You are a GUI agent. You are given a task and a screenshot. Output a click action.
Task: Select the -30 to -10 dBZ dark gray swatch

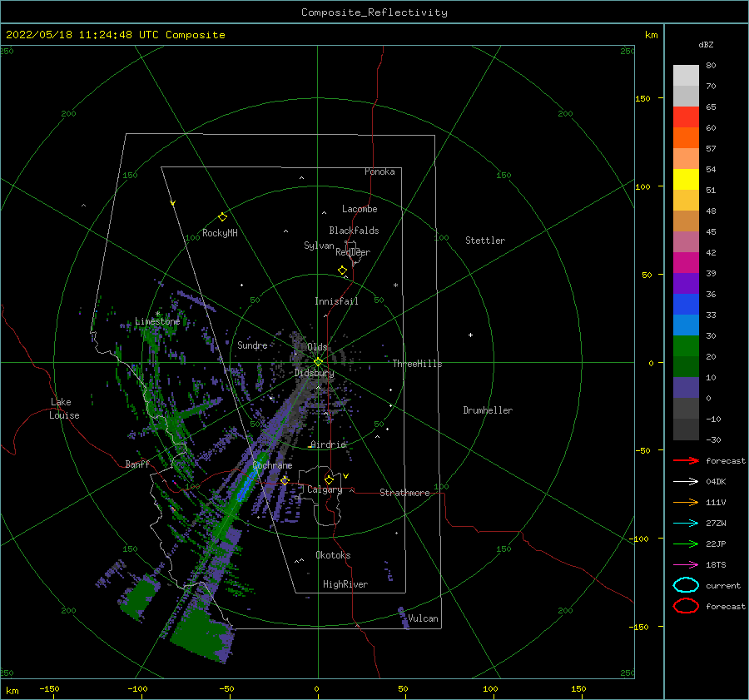click(x=686, y=429)
